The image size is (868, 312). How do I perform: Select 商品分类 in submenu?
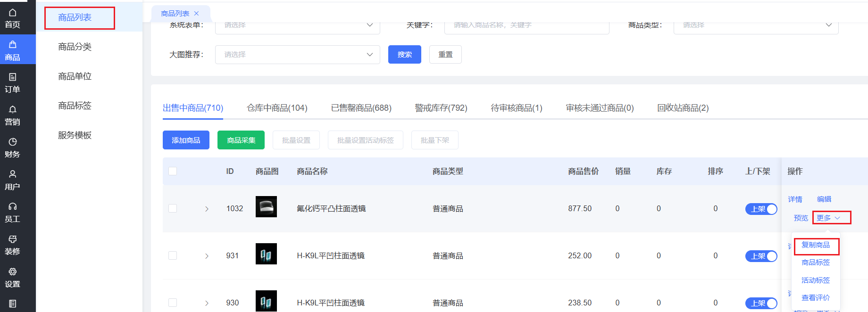[75, 47]
